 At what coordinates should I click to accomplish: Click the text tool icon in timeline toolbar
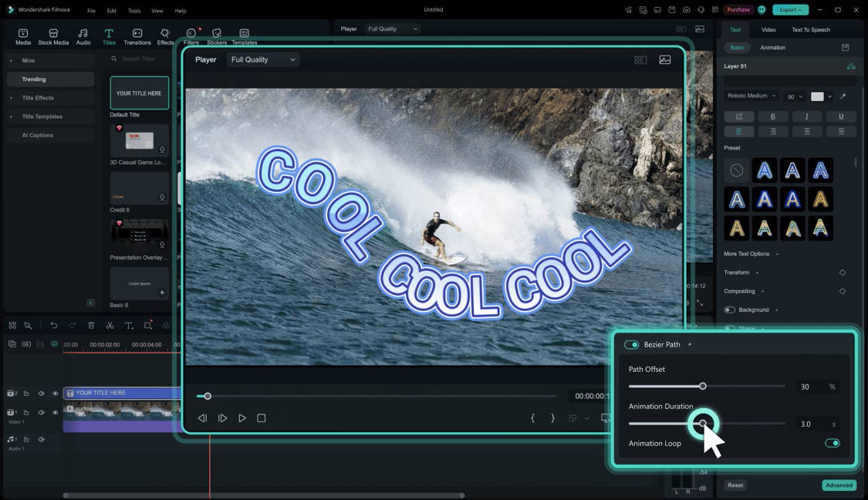(x=128, y=326)
